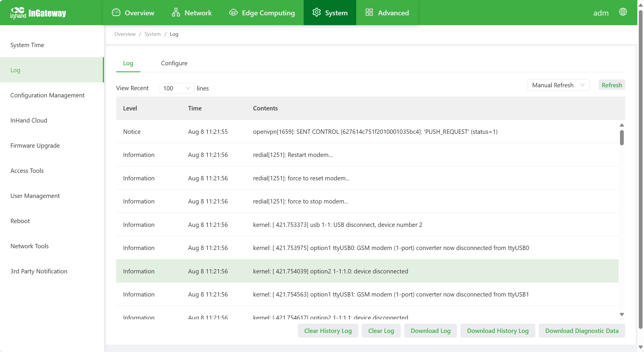The image size is (644, 352).
Task: Expand the View Recent lines dropdown
Action: pyautogui.click(x=177, y=88)
